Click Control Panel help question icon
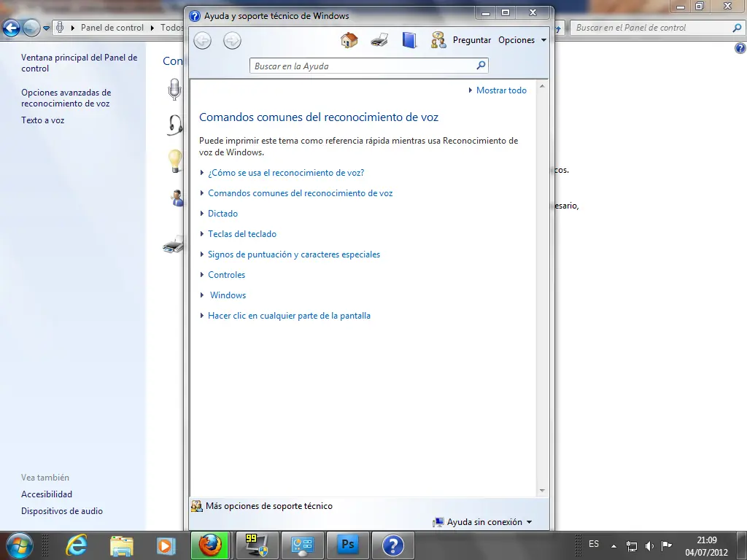Image resolution: width=747 pixels, height=560 pixels. (x=740, y=48)
